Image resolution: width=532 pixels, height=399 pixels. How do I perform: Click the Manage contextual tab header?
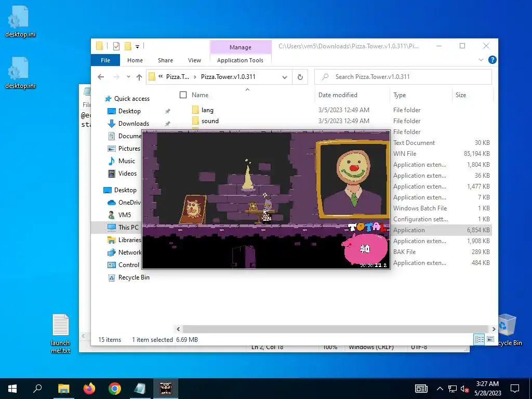[240, 47]
